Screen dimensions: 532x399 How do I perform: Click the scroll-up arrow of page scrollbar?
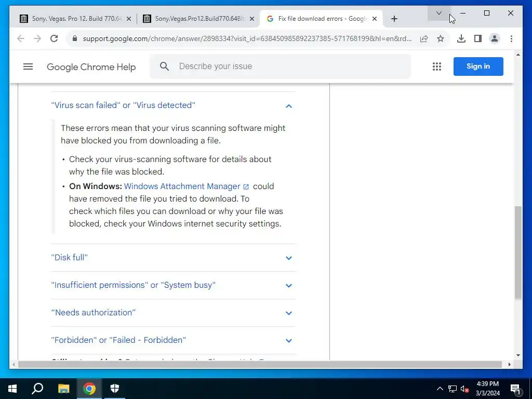518,54
